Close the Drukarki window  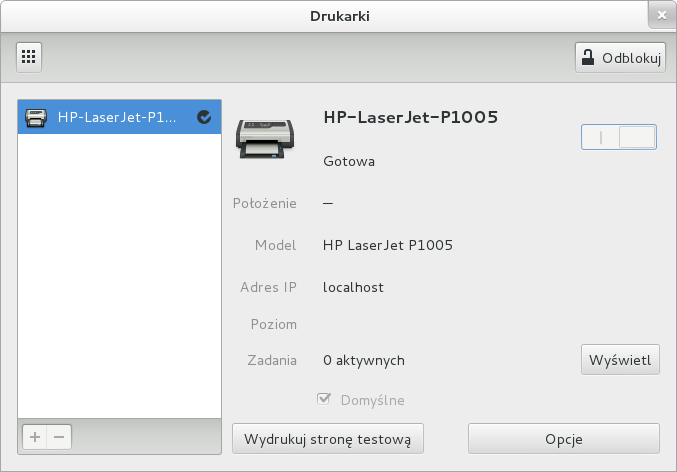click(x=660, y=16)
